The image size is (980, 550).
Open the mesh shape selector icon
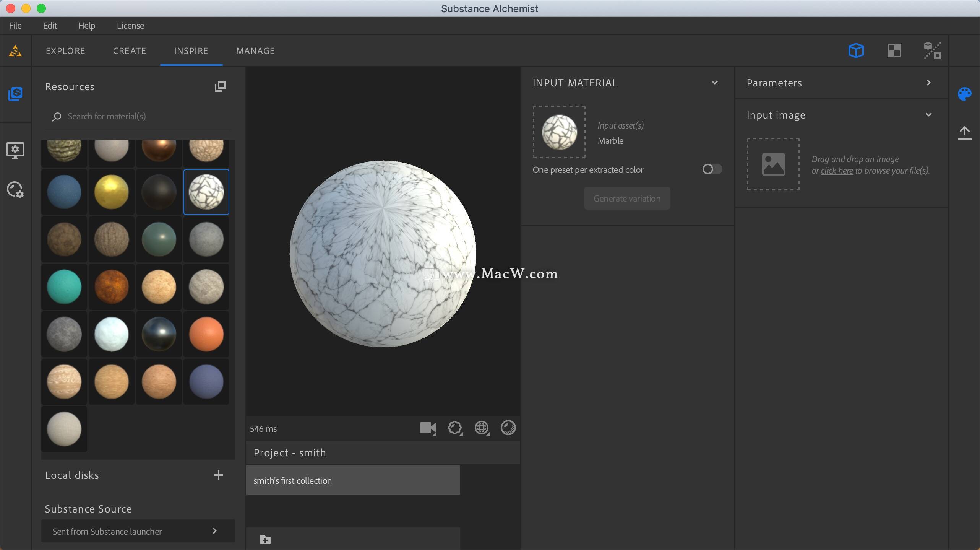455,428
